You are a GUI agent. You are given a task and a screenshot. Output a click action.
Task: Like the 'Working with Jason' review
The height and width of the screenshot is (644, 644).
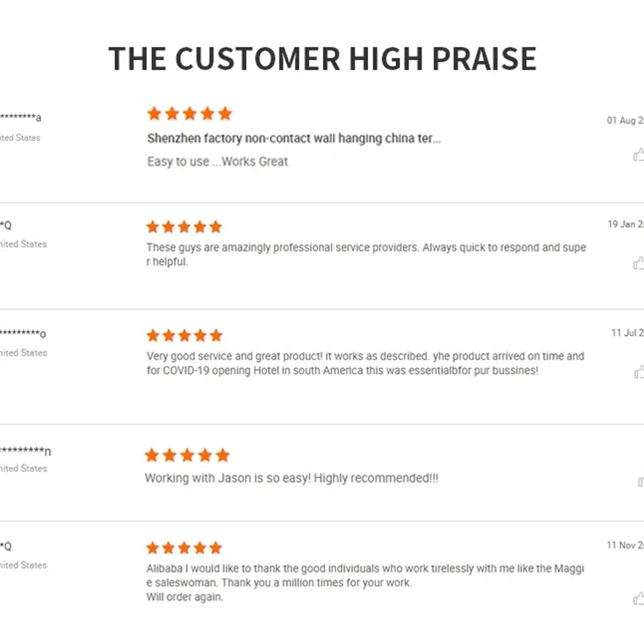(x=641, y=482)
